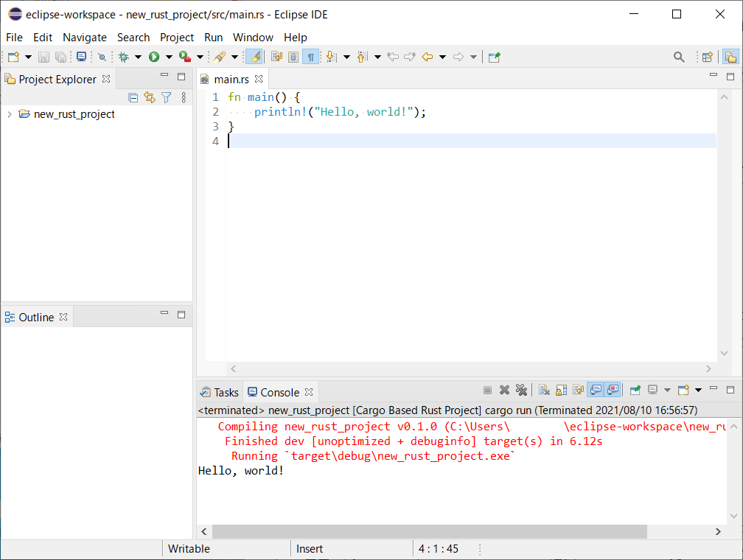Switch to the Tasks tab
Viewport: 743px width, 560px height.
pos(220,392)
